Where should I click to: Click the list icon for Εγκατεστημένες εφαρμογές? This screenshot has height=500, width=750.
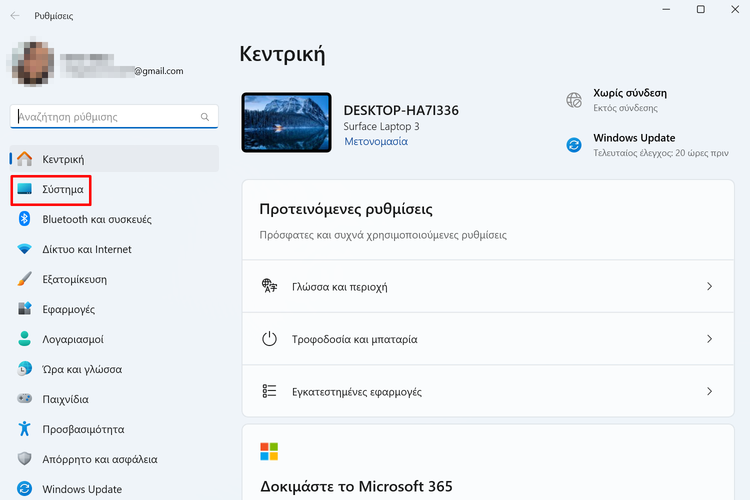click(269, 391)
